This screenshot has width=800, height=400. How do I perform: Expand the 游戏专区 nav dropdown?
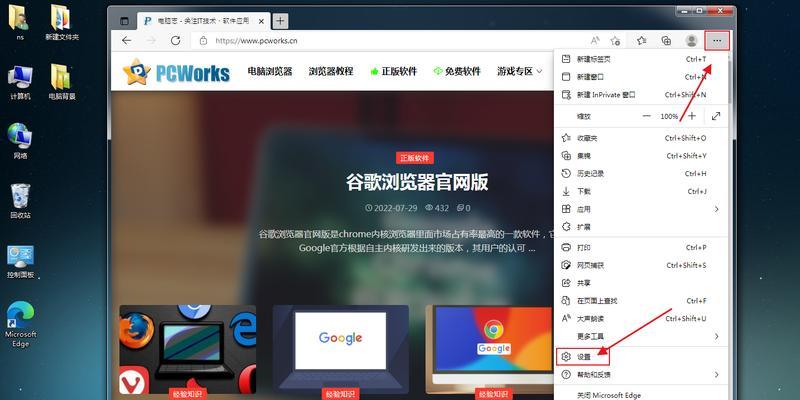pos(519,71)
